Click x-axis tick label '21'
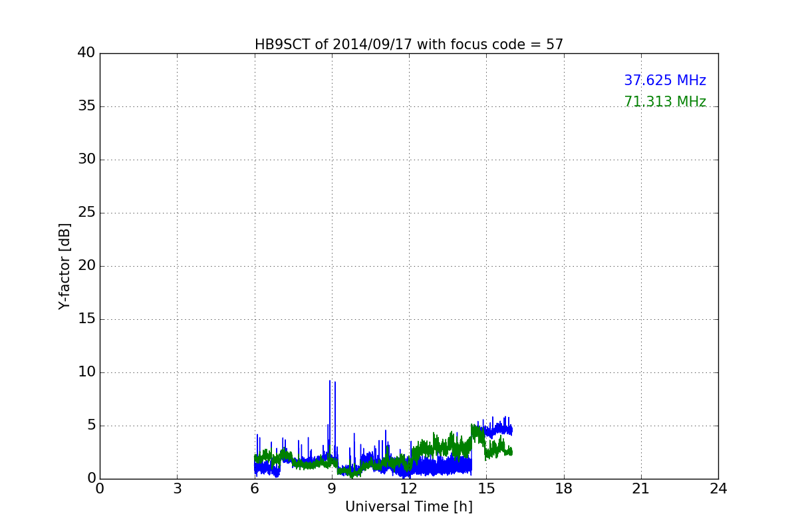 tap(641, 489)
